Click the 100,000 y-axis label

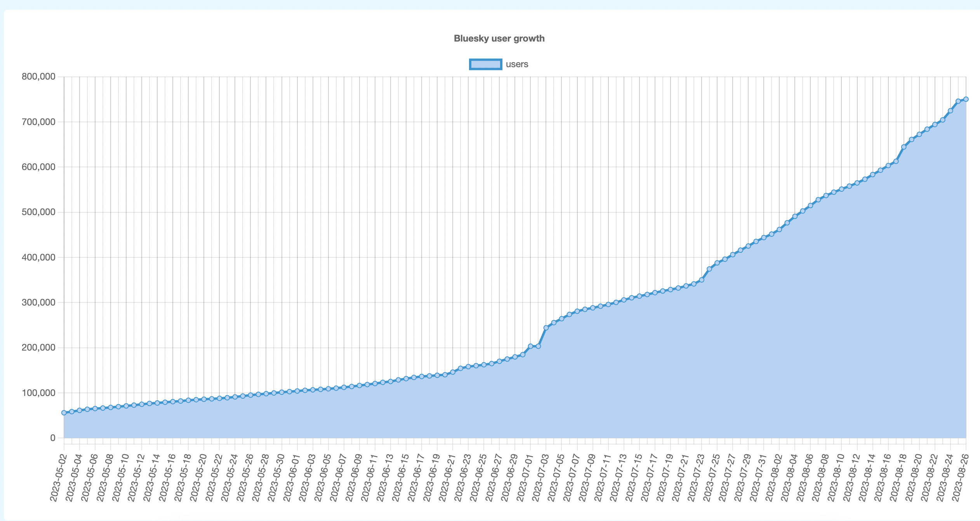pos(38,393)
